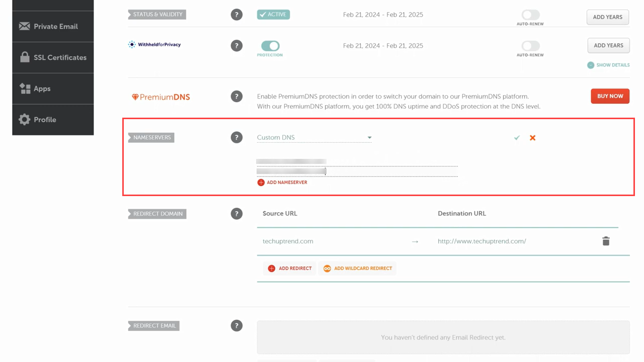Click the Apps blocks icon

tap(25, 88)
